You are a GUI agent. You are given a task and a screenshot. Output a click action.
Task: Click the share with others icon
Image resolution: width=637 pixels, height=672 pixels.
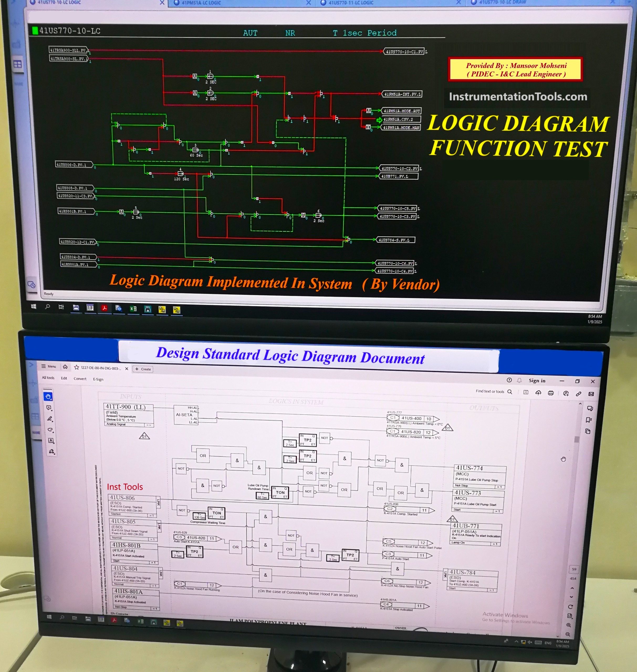[x=566, y=393]
